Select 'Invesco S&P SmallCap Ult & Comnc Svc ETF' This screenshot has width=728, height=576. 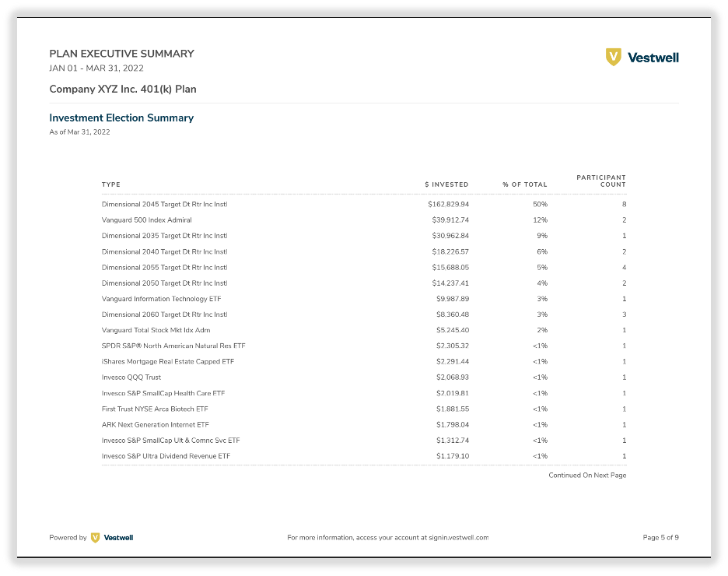point(171,441)
